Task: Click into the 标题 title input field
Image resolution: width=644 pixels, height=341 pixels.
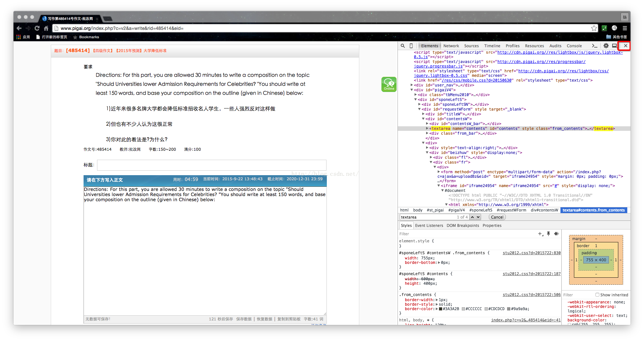Action: [212, 165]
